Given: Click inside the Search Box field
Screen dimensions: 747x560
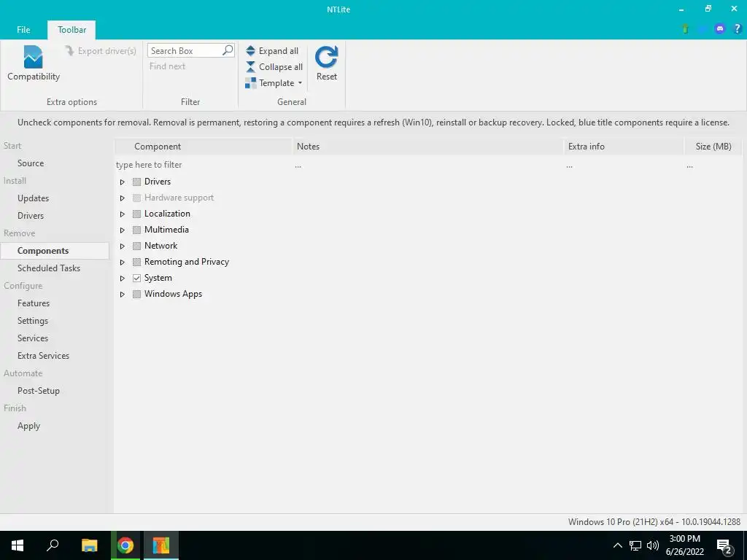Looking at the screenshot, I should tap(185, 50).
